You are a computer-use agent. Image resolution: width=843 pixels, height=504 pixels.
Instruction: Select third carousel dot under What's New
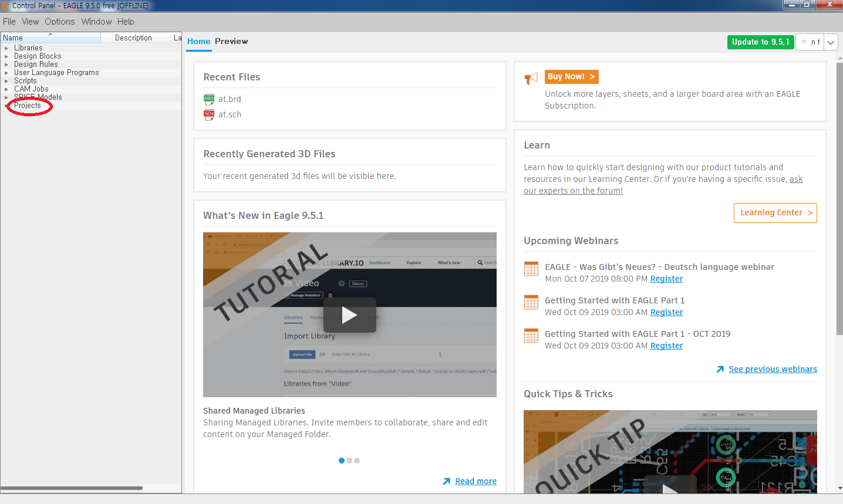[357, 461]
